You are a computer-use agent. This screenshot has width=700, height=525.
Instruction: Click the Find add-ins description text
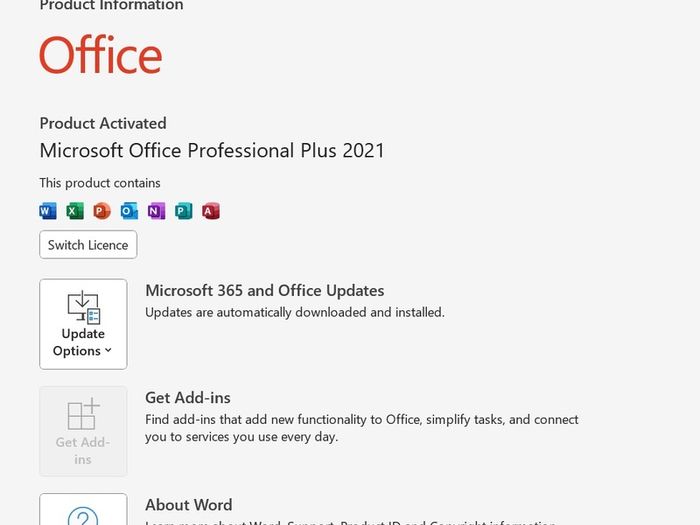pos(362,428)
